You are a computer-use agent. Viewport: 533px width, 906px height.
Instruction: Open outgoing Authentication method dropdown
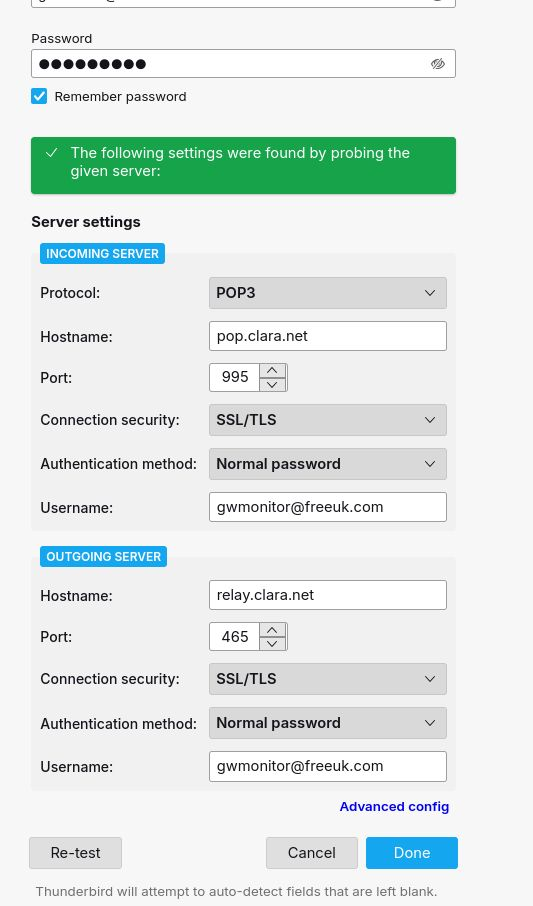tap(328, 723)
